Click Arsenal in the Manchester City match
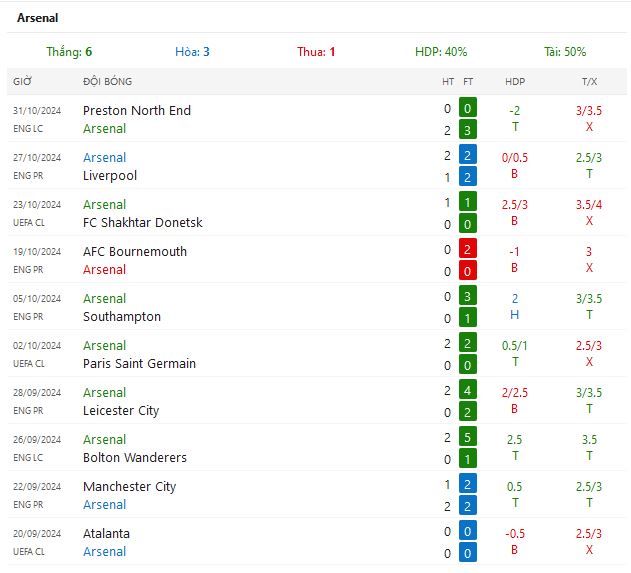 point(105,505)
